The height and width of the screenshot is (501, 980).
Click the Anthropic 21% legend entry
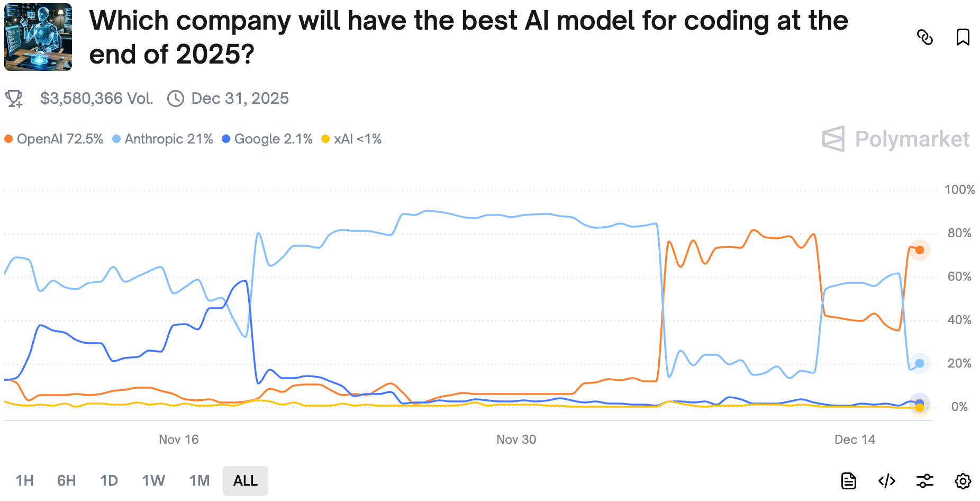click(x=163, y=139)
